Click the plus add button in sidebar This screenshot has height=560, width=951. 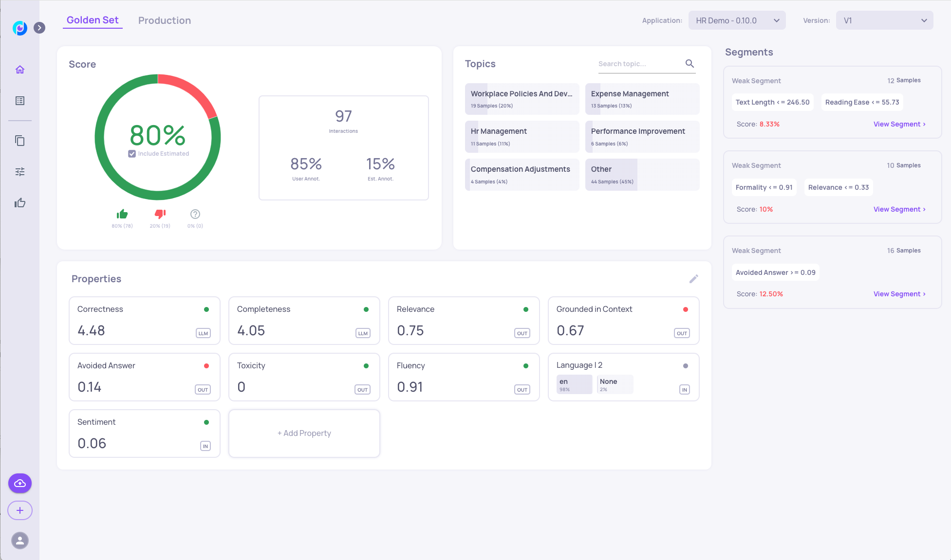20,510
